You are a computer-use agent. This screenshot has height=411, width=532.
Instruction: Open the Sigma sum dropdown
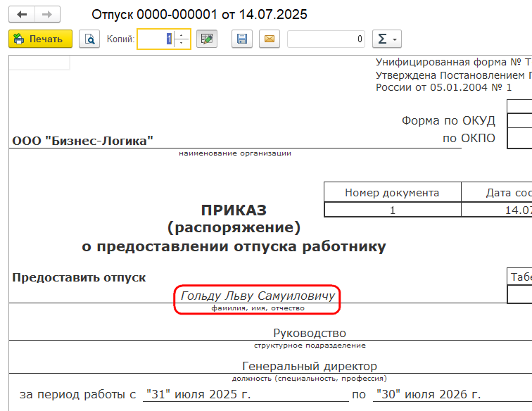click(x=387, y=39)
